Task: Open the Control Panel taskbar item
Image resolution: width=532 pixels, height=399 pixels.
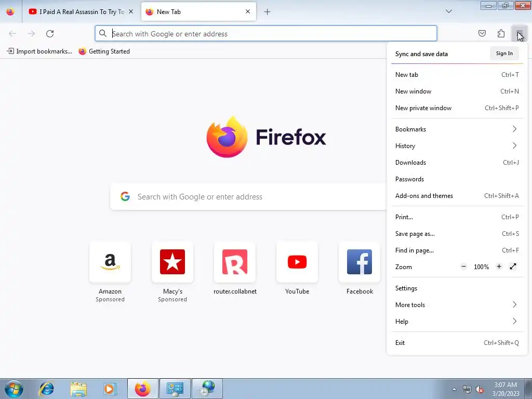Action: coord(175,389)
